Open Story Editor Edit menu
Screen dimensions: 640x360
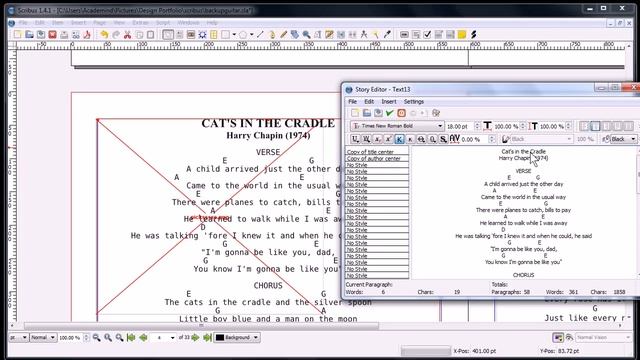(x=369, y=102)
